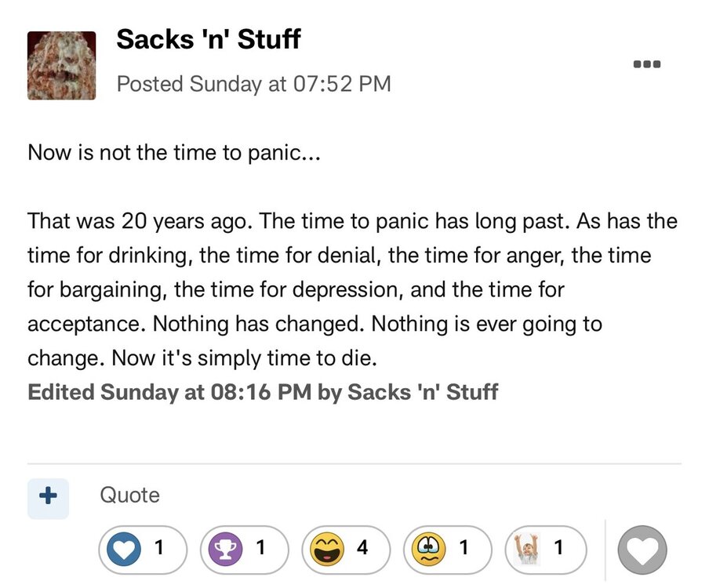Click the trophy reaction count of 1
Viewport: 709px width, 588px height.
coord(260,548)
